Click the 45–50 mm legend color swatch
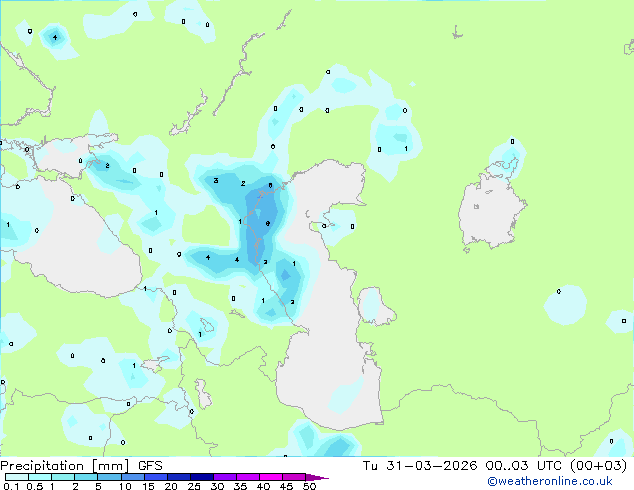634x490 pixels. pyautogui.click(x=294, y=477)
